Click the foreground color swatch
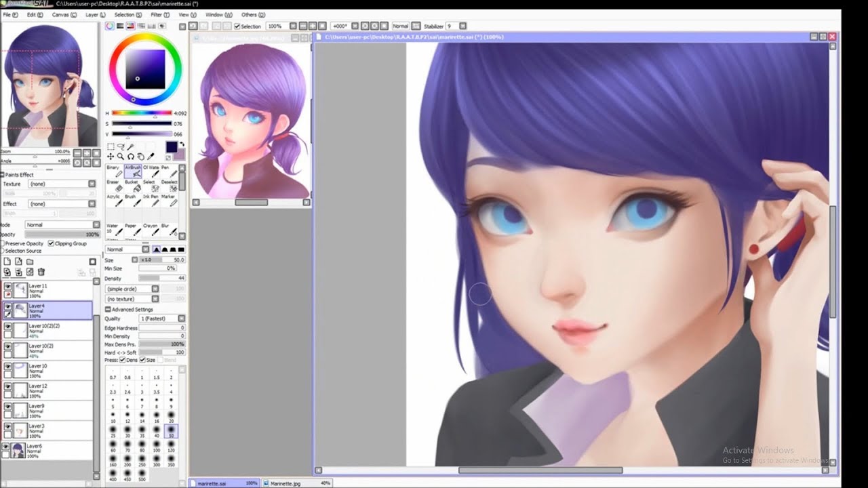Image resolution: width=868 pixels, height=488 pixels. click(x=171, y=146)
